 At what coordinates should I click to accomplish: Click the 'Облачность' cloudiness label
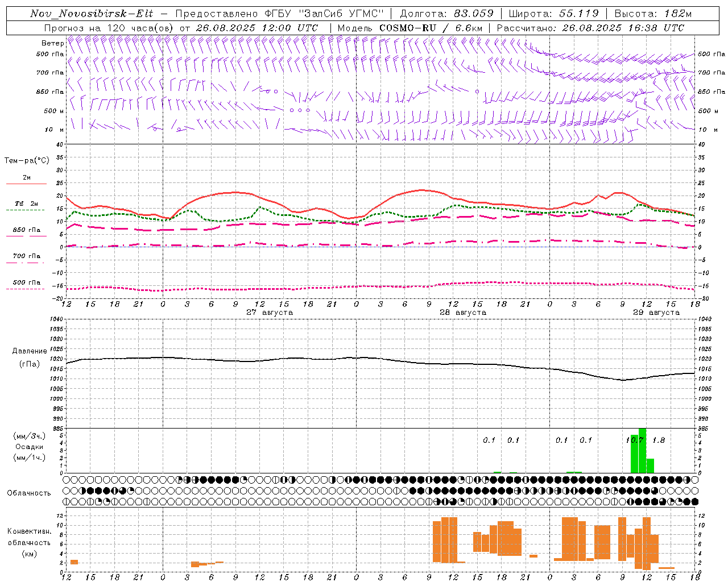pyautogui.click(x=29, y=493)
